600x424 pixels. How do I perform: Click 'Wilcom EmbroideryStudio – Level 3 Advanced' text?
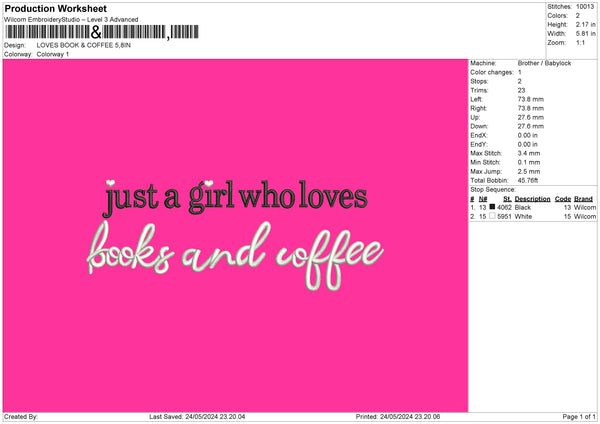pyautogui.click(x=71, y=20)
